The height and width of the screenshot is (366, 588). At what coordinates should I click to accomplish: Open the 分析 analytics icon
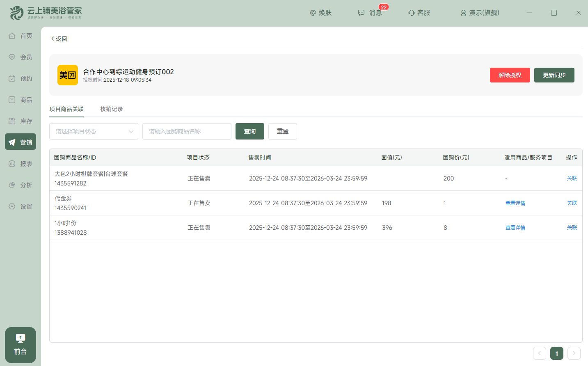12,185
